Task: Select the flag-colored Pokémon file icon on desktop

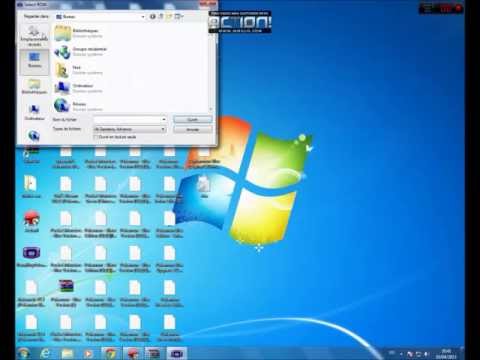Action: tap(66, 286)
